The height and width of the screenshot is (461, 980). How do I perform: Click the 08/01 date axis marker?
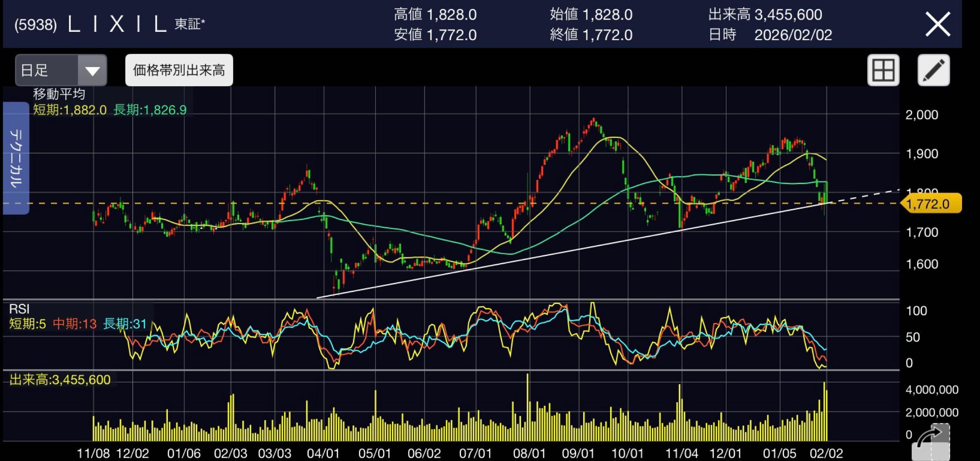(529, 453)
